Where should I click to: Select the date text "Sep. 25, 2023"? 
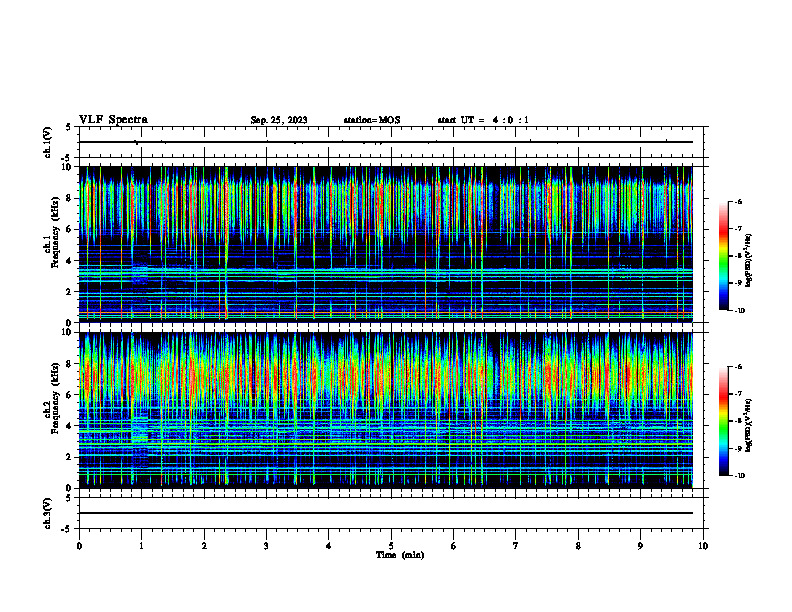(x=279, y=120)
